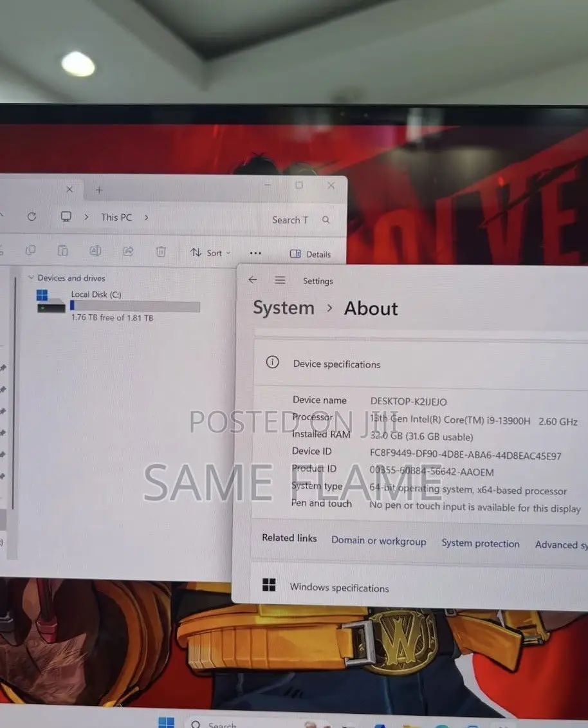Click the Device specifications info icon
This screenshot has width=588, height=728.
coord(272,362)
